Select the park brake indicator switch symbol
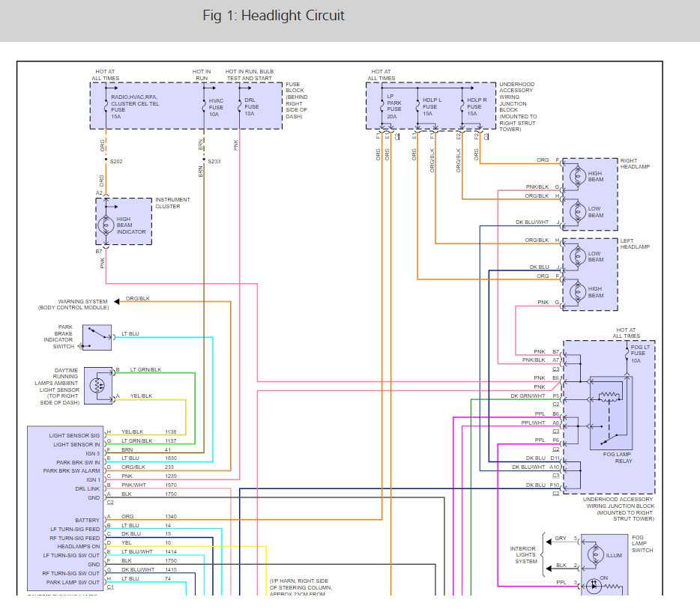Image resolution: width=700 pixels, height=615 pixels. [97, 337]
